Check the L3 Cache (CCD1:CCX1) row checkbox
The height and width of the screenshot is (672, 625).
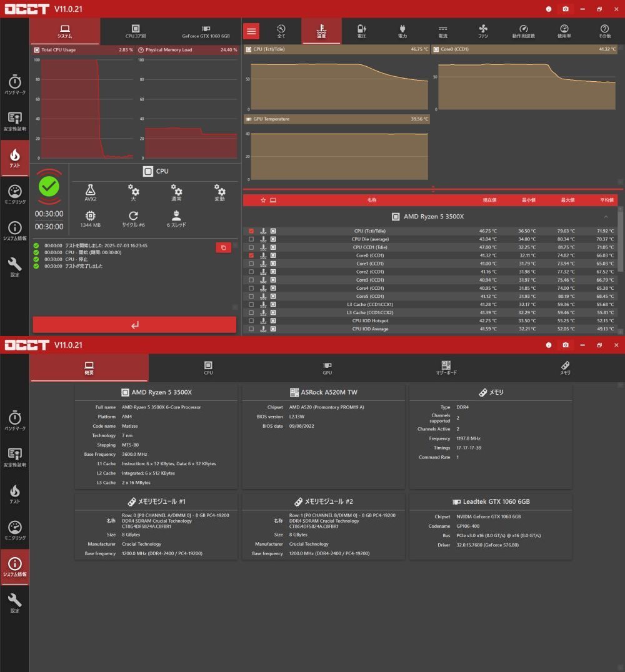(x=251, y=304)
